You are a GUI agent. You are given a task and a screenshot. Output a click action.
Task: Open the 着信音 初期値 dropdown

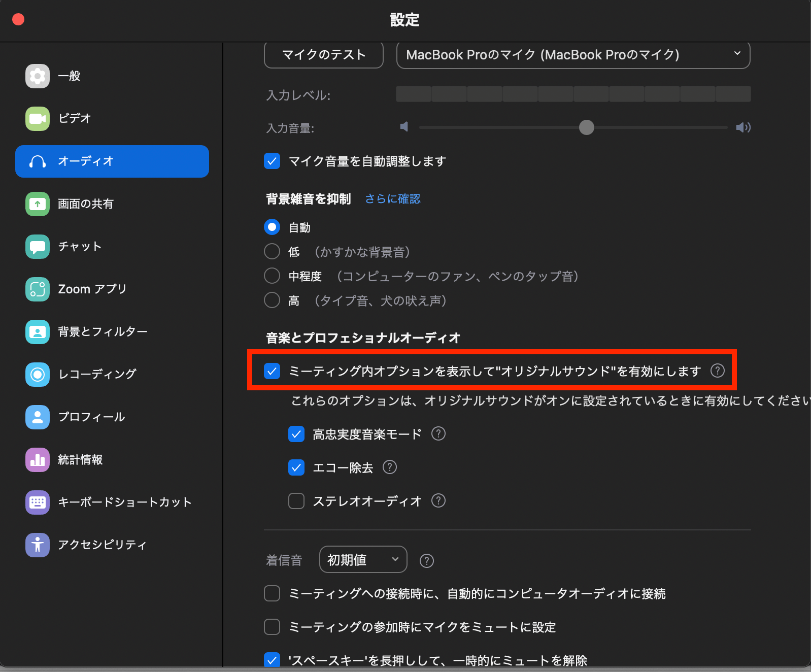tap(363, 559)
